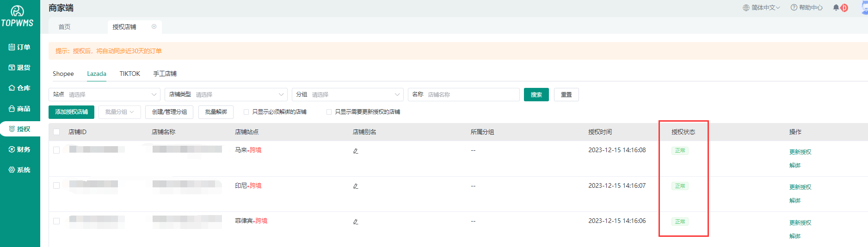Viewport: 868px width, 247px height.
Task: Enable 只显示必须解绑的店铺 checkbox
Action: click(246, 112)
